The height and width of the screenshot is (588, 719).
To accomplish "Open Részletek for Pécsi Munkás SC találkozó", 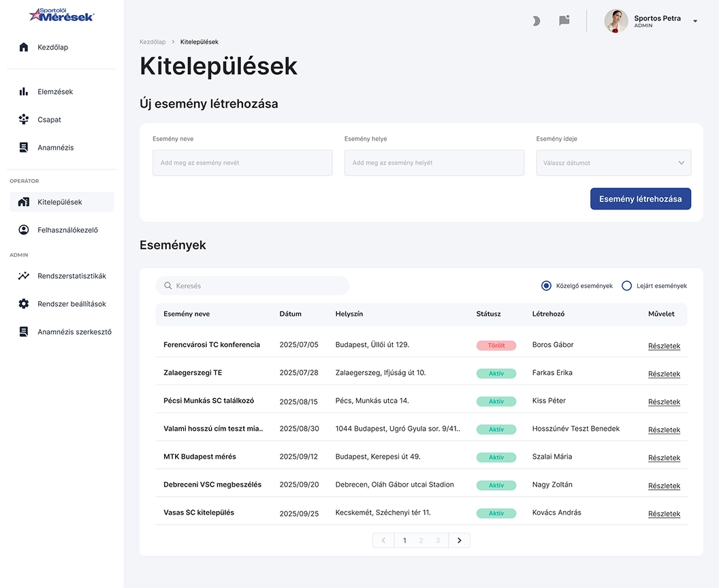I will coord(664,402).
